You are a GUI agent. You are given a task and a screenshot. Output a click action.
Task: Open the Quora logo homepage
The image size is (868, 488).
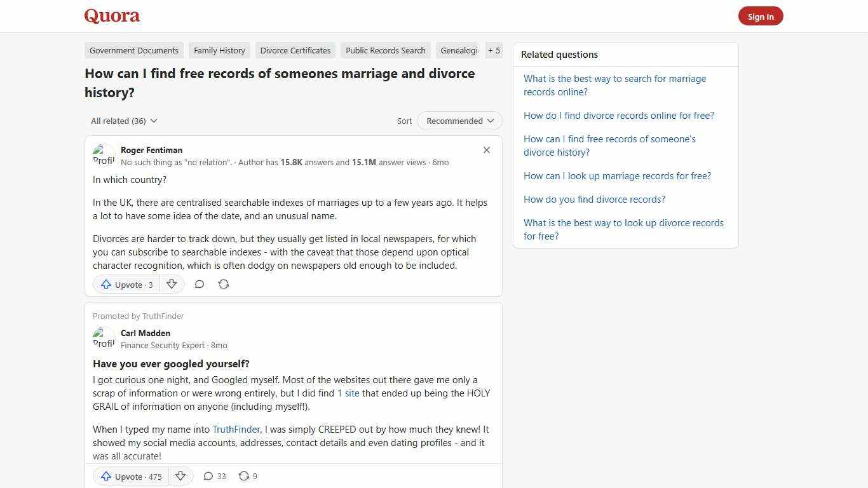point(111,16)
